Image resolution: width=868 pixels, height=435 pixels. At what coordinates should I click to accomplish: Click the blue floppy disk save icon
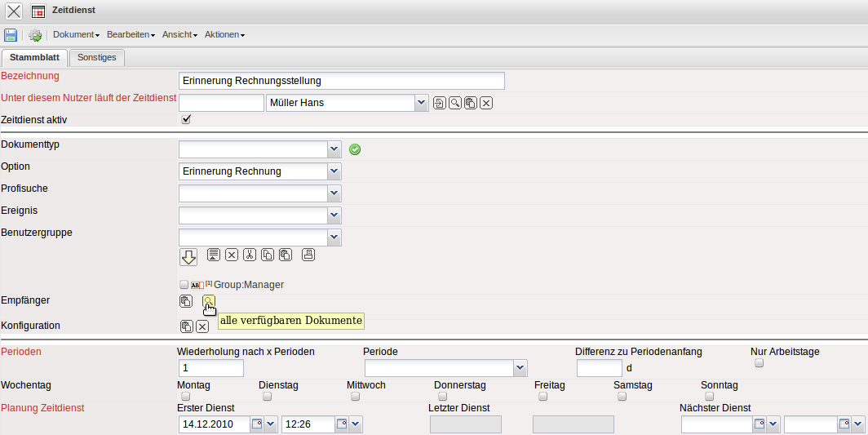pyautogui.click(x=11, y=35)
